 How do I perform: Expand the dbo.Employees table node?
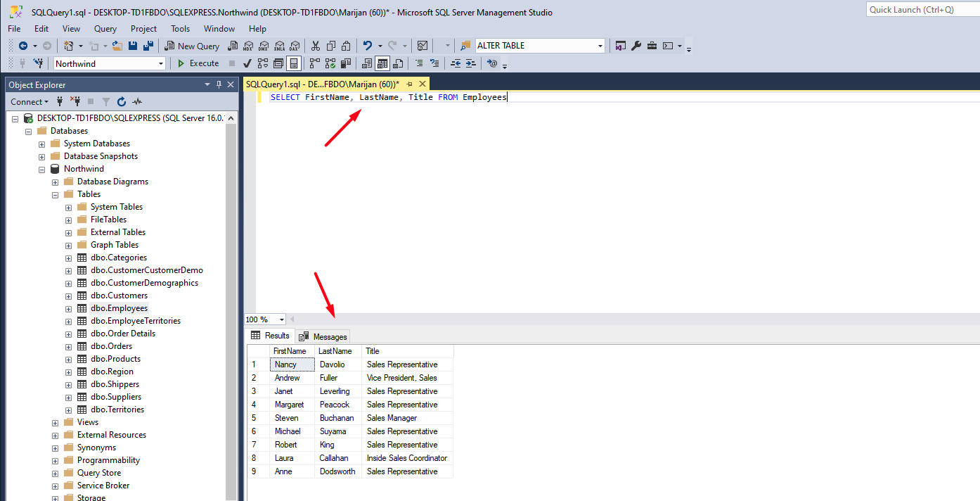69,308
